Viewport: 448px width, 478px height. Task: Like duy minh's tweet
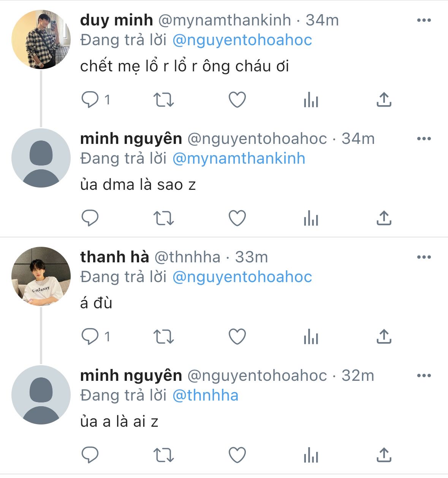click(x=237, y=100)
